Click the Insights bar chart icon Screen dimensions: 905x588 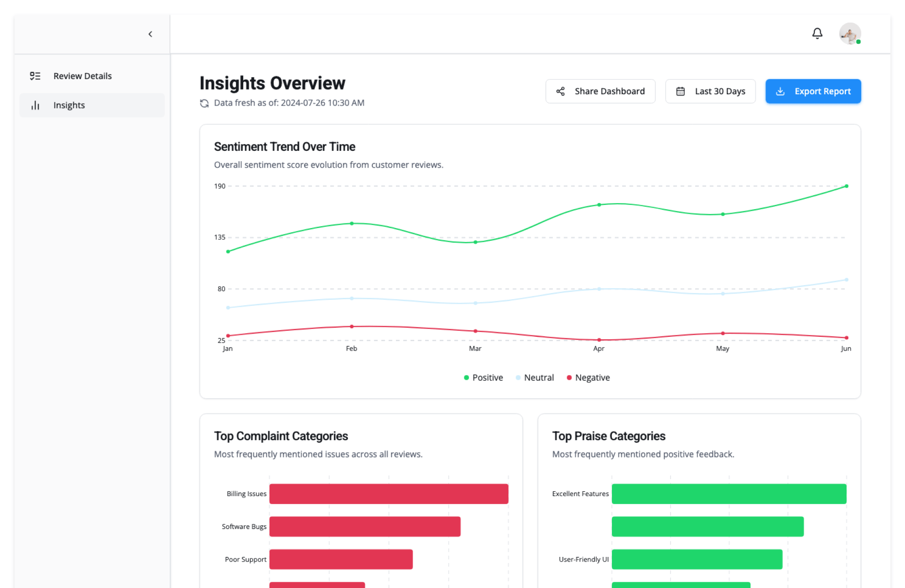click(35, 105)
